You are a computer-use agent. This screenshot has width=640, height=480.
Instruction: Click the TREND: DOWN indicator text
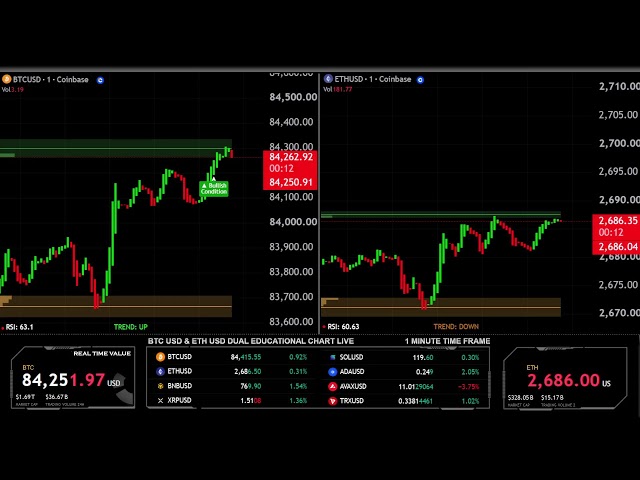click(x=456, y=327)
